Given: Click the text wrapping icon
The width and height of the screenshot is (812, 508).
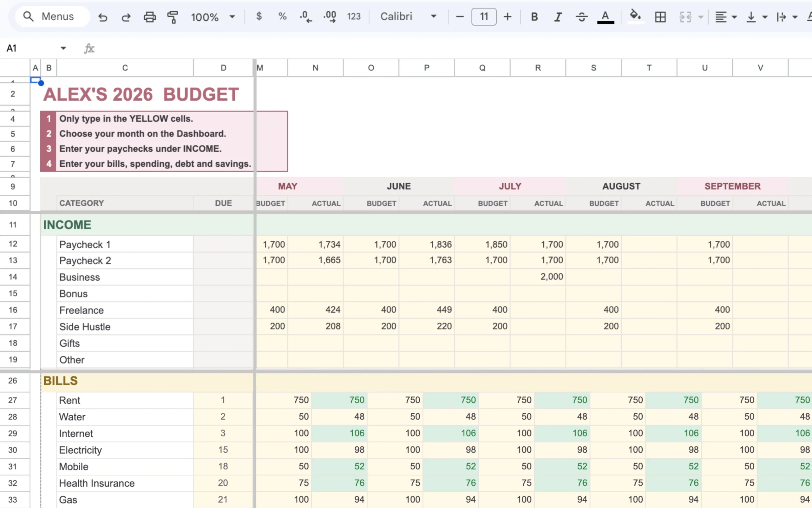Looking at the screenshot, I should click(781, 17).
